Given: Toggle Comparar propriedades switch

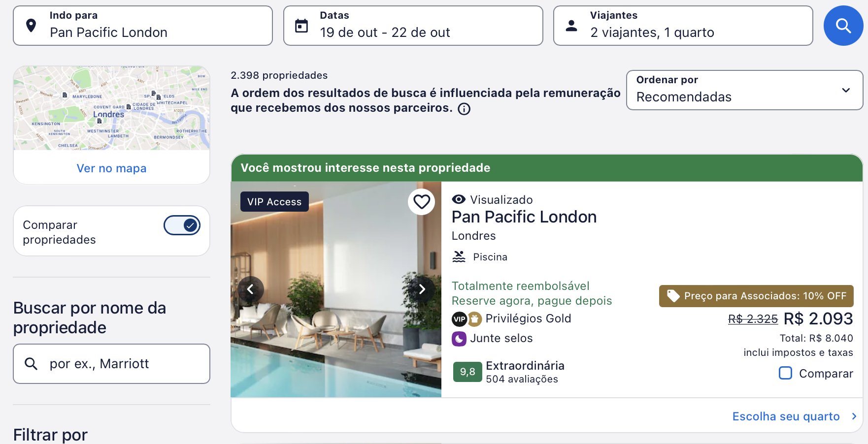Looking at the screenshot, I should pyautogui.click(x=182, y=225).
